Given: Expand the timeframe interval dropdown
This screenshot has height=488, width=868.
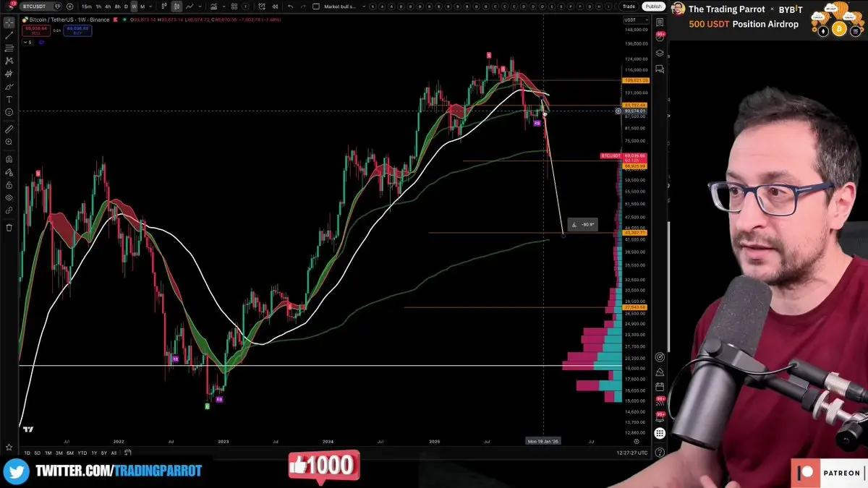Looking at the screenshot, I should pyautogui.click(x=150, y=7).
